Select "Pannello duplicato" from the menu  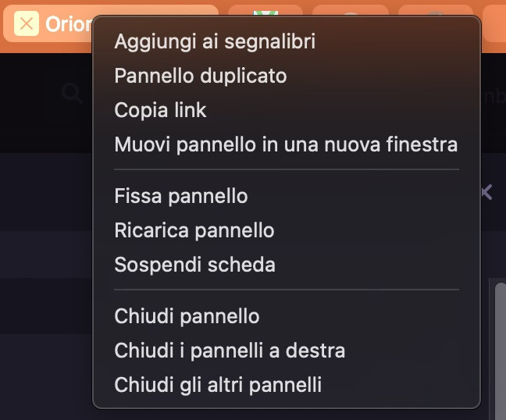click(201, 76)
